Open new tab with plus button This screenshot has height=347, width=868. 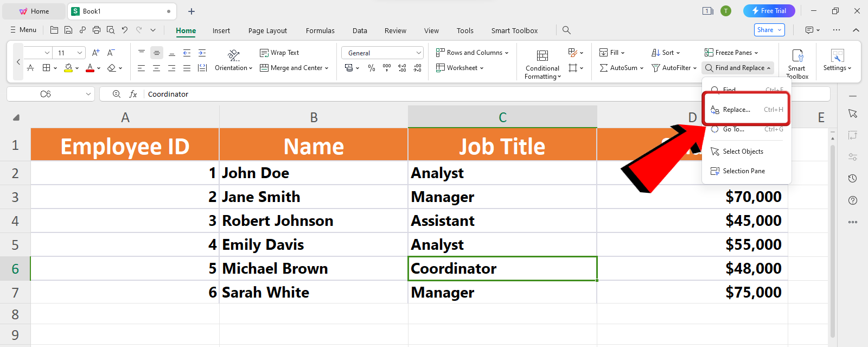point(192,11)
